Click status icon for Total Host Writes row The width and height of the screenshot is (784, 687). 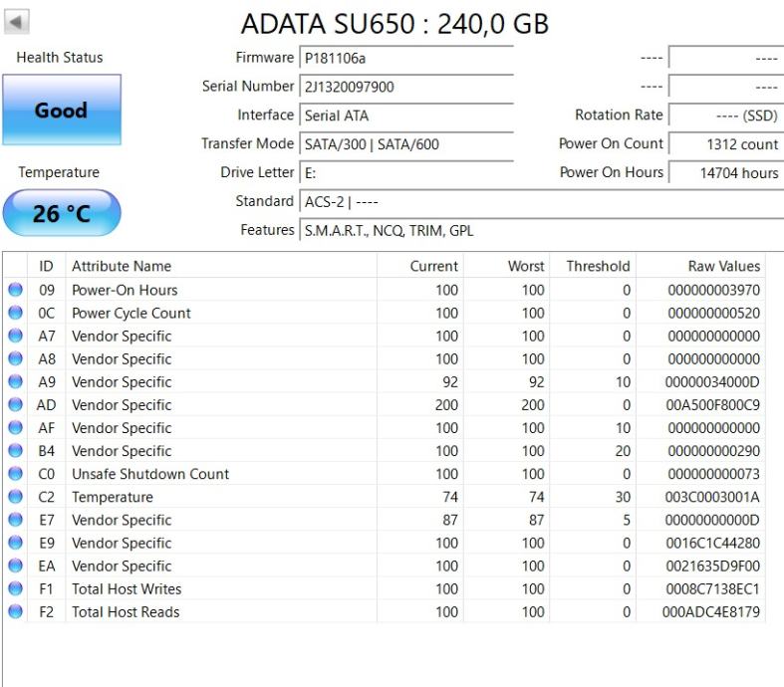[x=16, y=588]
